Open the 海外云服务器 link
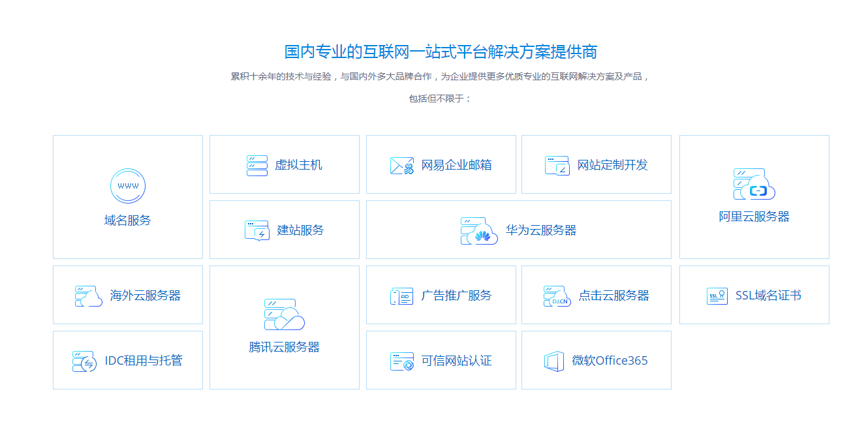 (145, 296)
